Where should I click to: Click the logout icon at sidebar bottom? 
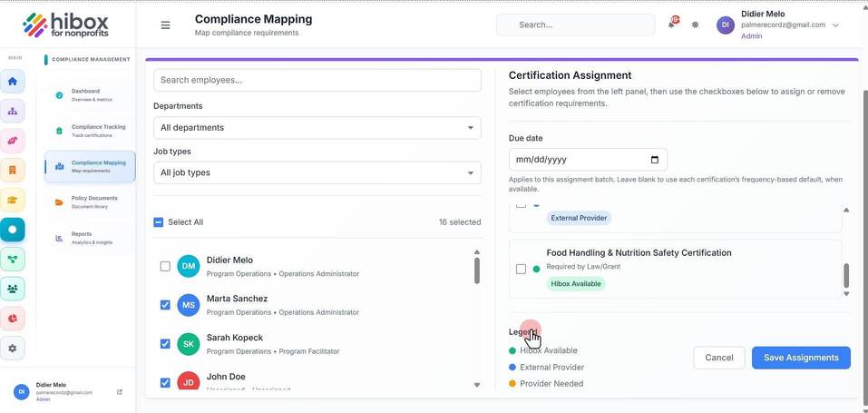pos(120,392)
